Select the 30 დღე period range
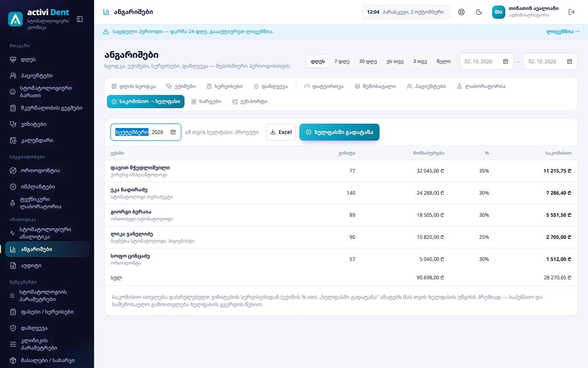Screen dimensions: 588x368 pyautogui.click(x=368, y=61)
